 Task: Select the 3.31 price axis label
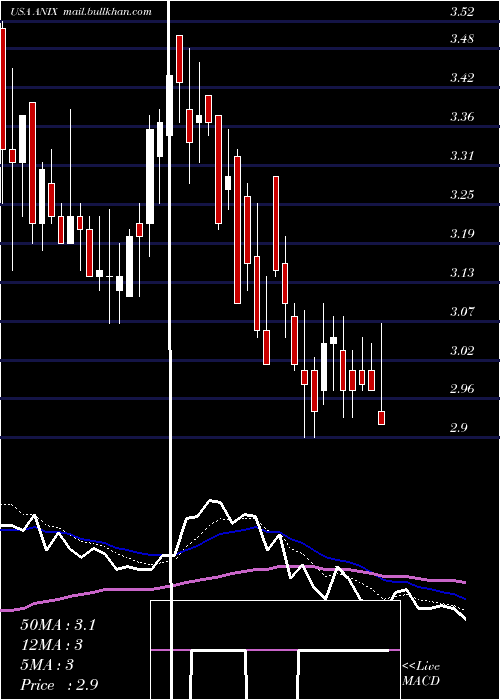pos(462,156)
